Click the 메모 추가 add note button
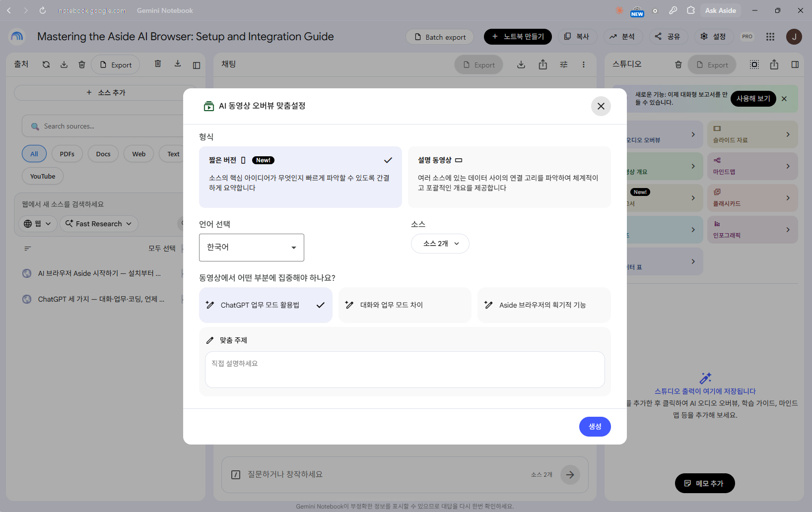 click(x=705, y=483)
